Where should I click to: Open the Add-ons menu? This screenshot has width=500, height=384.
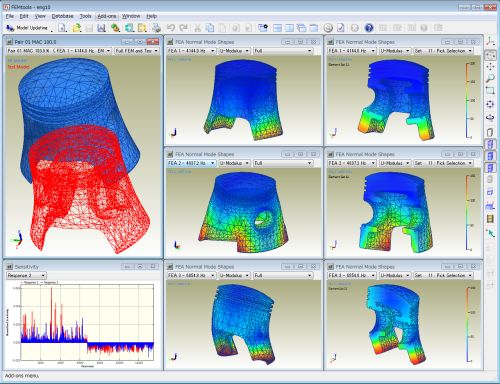107,16
